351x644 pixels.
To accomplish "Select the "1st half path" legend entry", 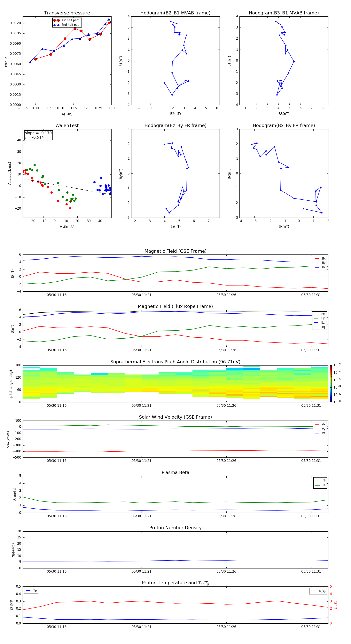I will [x=66, y=20].
